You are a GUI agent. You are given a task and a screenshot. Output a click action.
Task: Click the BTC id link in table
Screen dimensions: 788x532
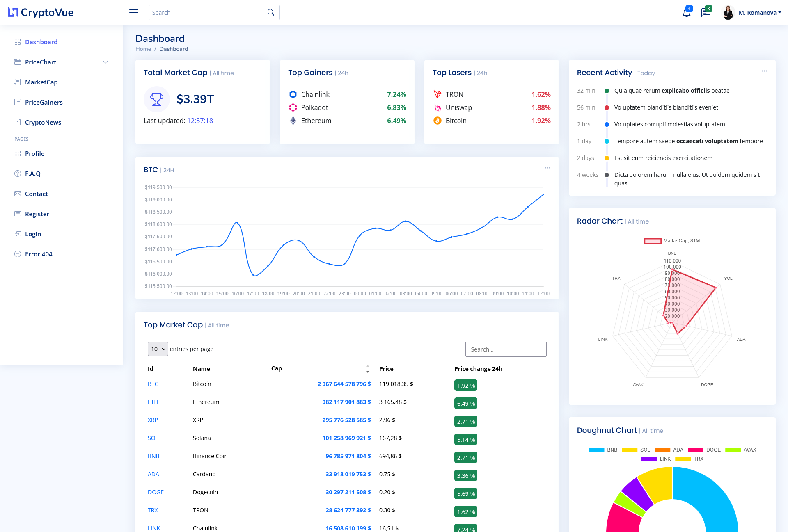(153, 384)
